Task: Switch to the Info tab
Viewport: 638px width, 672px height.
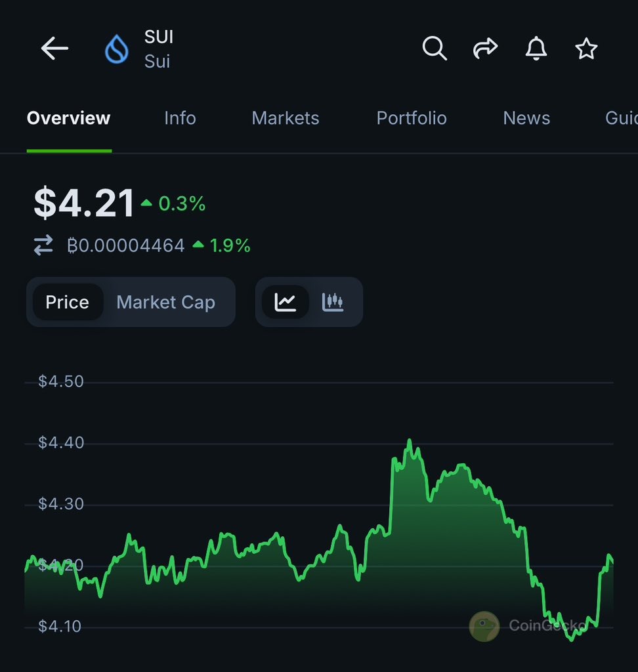Action: click(x=180, y=118)
